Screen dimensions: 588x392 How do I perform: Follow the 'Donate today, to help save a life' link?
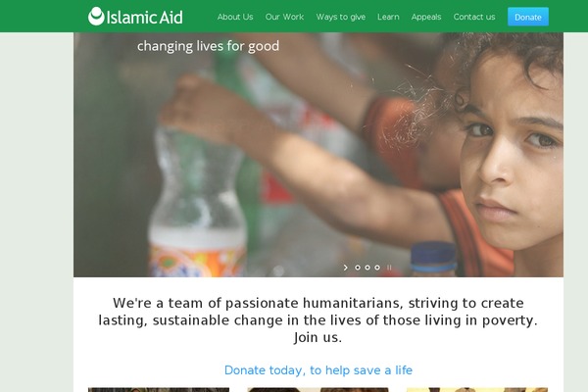pyautogui.click(x=318, y=370)
